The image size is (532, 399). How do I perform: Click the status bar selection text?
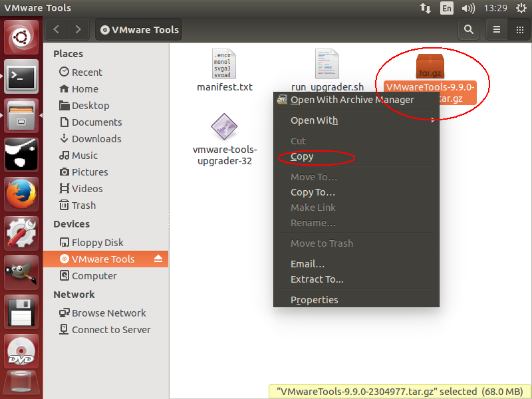(400, 392)
